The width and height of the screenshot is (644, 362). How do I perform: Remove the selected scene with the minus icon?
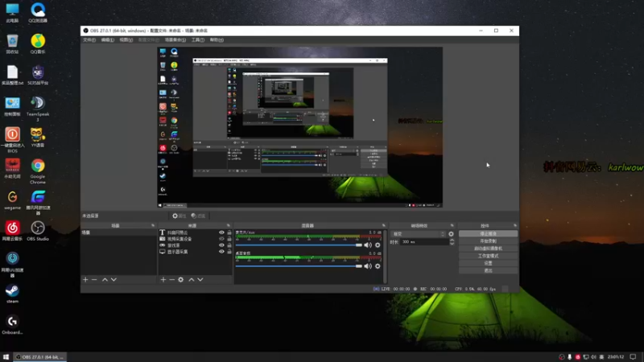pyautogui.click(x=94, y=279)
